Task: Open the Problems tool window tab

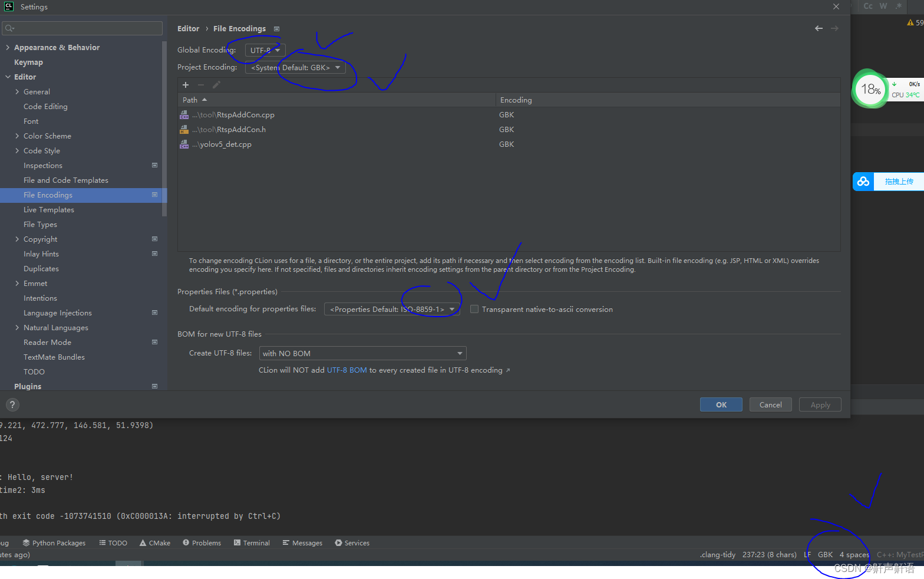Action: coord(202,543)
